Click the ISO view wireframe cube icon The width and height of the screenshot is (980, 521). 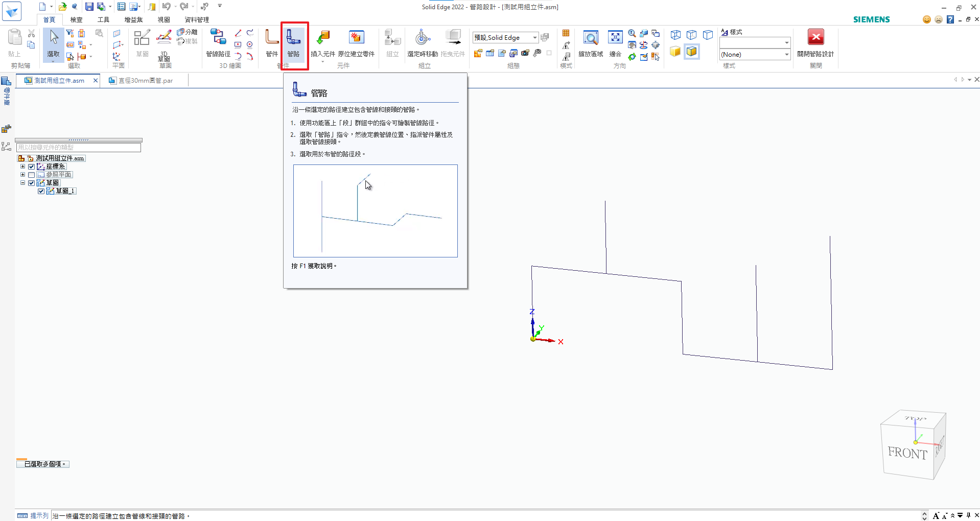click(x=675, y=35)
